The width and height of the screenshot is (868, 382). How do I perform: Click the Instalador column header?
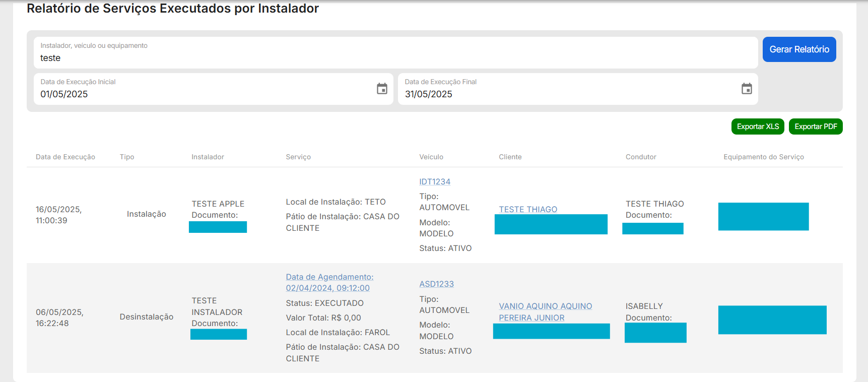coord(208,157)
